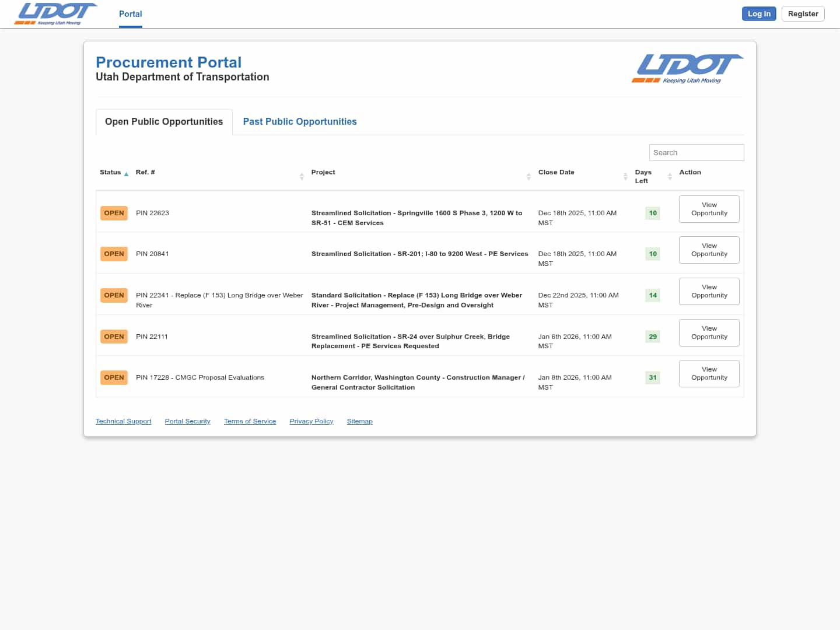This screenshot has width=840, height=630.
Task: Click OPEN badge for PIN 17228 row
Action: (x=114, y=377)
